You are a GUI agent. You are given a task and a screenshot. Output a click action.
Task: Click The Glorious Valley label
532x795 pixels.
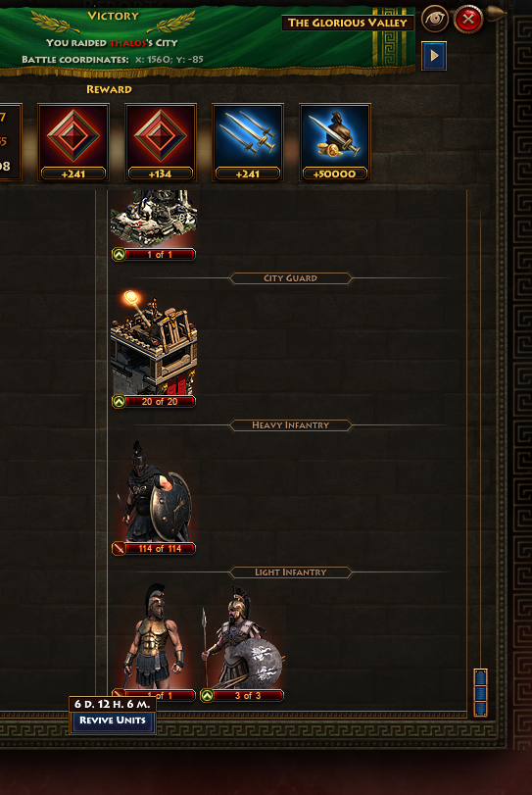348,23
